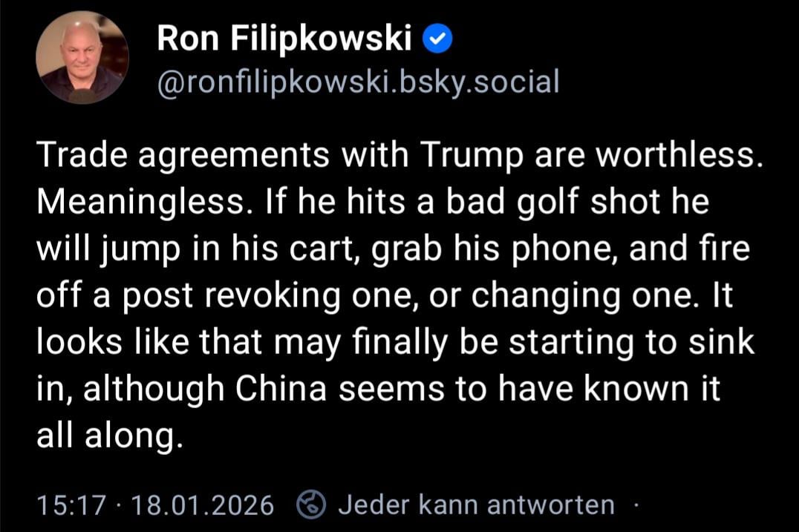The width and height of the screenshot is (799, 532).
Task: Open the profile avatar photo
Action: [x=82, y=57]
